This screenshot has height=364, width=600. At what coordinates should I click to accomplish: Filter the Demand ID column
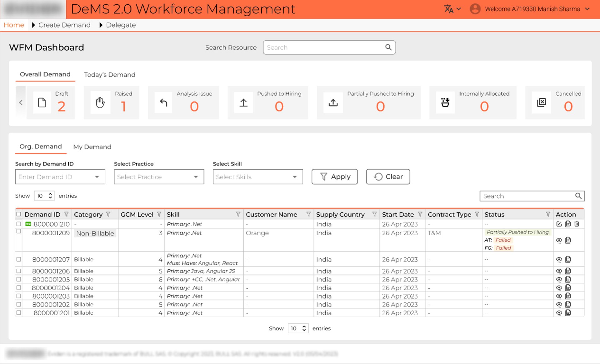tap(66, 214)
